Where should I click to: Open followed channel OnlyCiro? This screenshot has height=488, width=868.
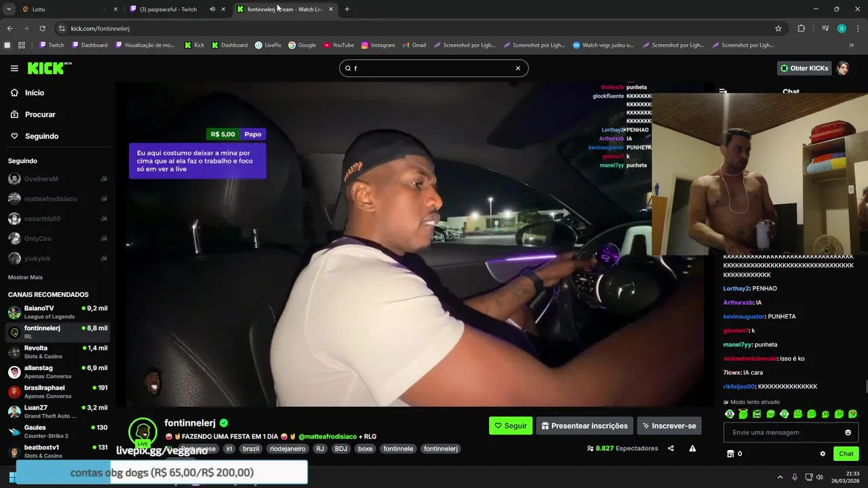pos(58,239)
